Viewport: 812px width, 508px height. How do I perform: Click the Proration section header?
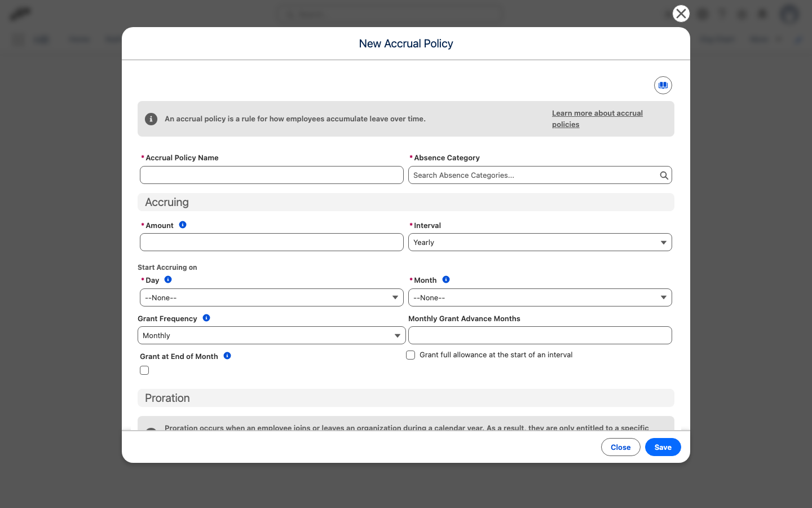coord(406,398)
